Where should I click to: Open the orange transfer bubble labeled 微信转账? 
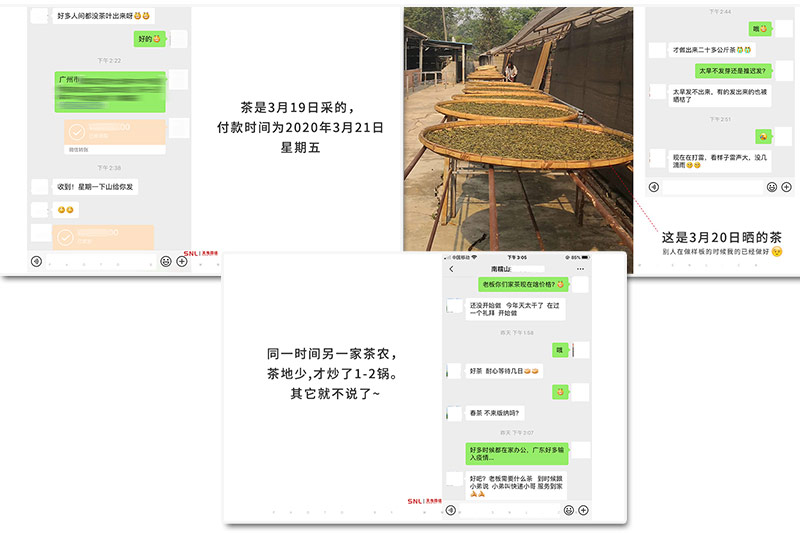115,136
